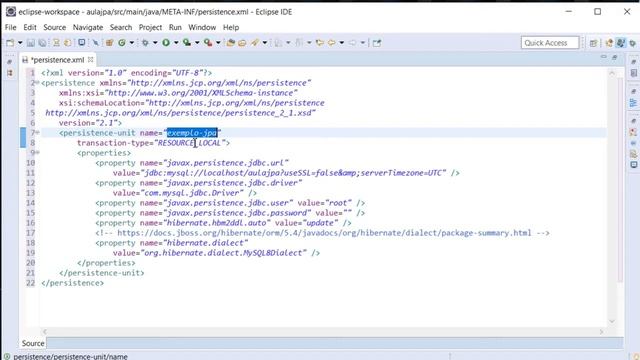
Task: Open the Navigate menu
Action: (88, 27)
